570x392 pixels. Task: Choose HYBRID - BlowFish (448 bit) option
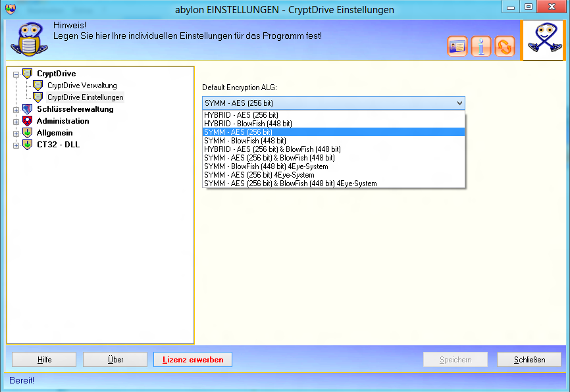click(x=333, y=124)
